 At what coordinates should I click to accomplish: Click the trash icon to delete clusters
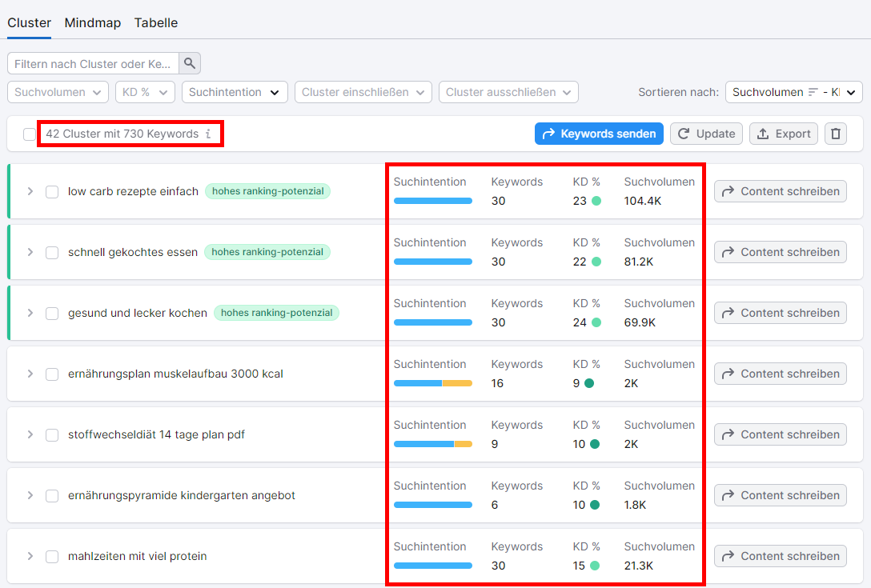coord(835,134)
